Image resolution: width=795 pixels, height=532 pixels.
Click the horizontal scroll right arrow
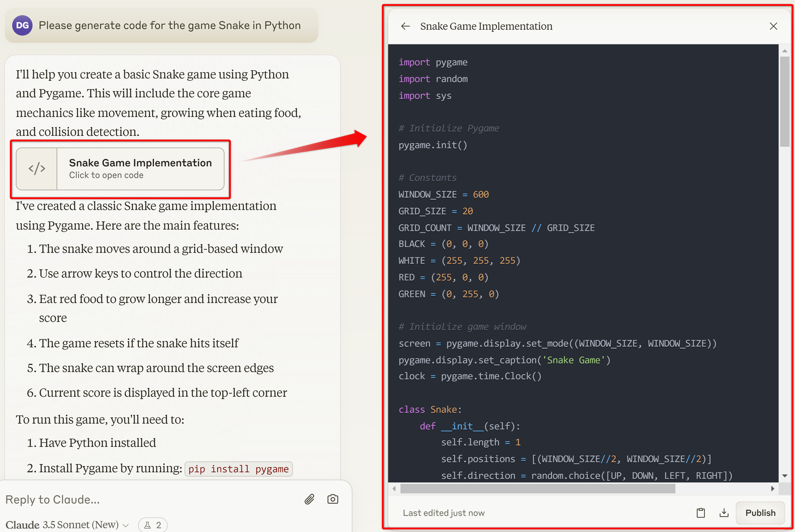tap(772, 489)
